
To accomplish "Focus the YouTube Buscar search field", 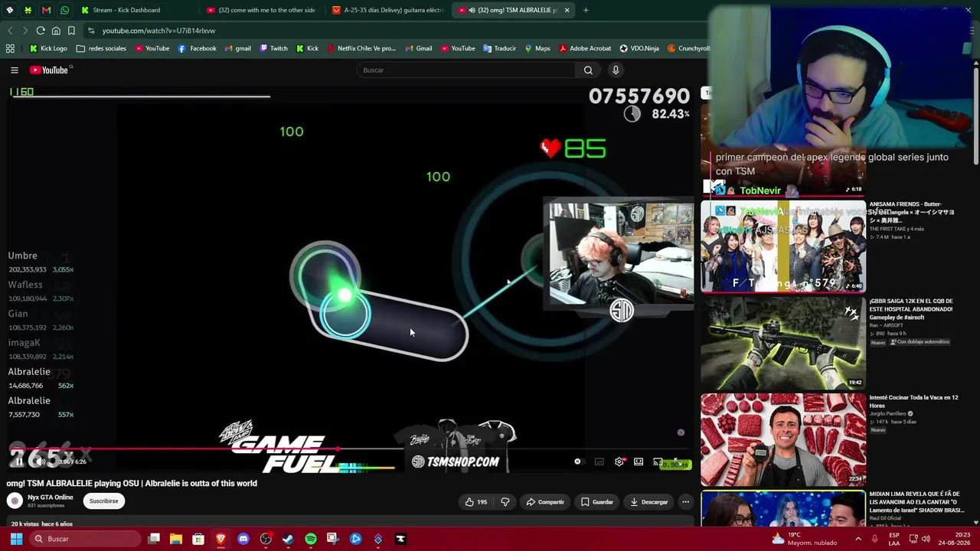I will 467,70.
